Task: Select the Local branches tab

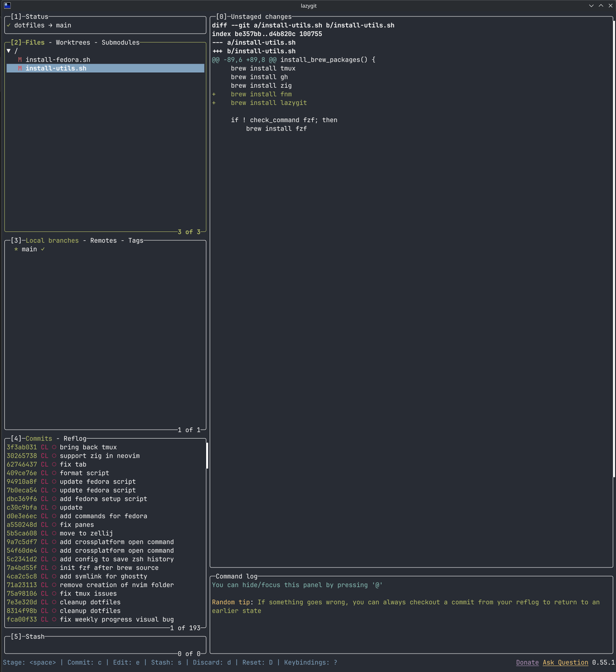Action: 52,241
